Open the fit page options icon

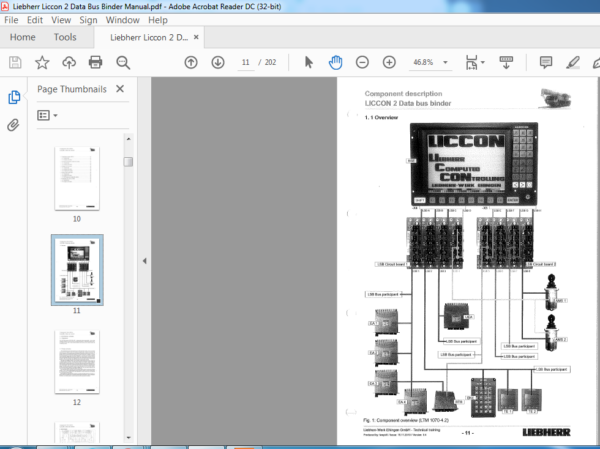pos(471,62)
